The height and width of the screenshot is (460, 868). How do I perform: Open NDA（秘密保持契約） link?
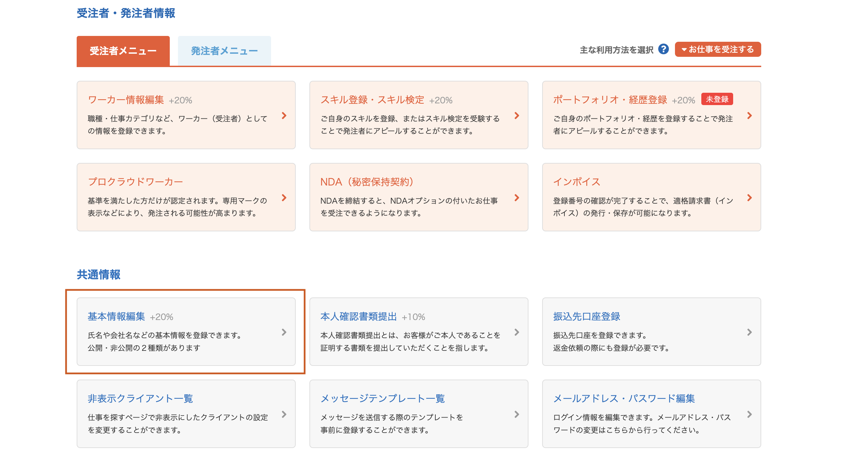click(367, 182)
